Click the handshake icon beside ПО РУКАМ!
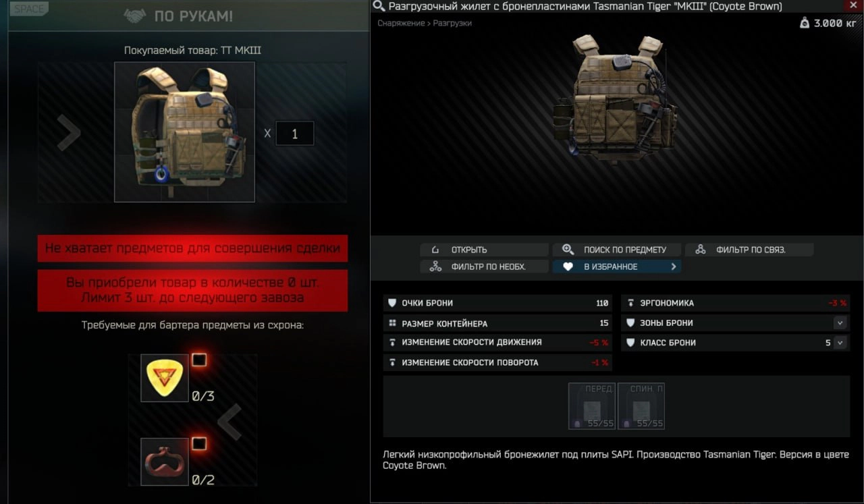Image resolution: width=864 pixels, height=504 pixels. pyautogui.click(x=135, y=16)
